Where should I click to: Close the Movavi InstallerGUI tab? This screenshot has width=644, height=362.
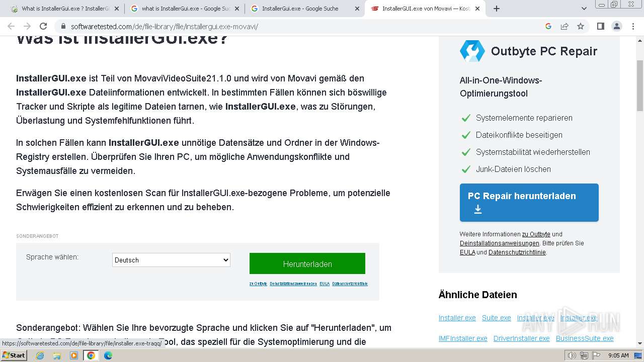(x=477, y=9)
